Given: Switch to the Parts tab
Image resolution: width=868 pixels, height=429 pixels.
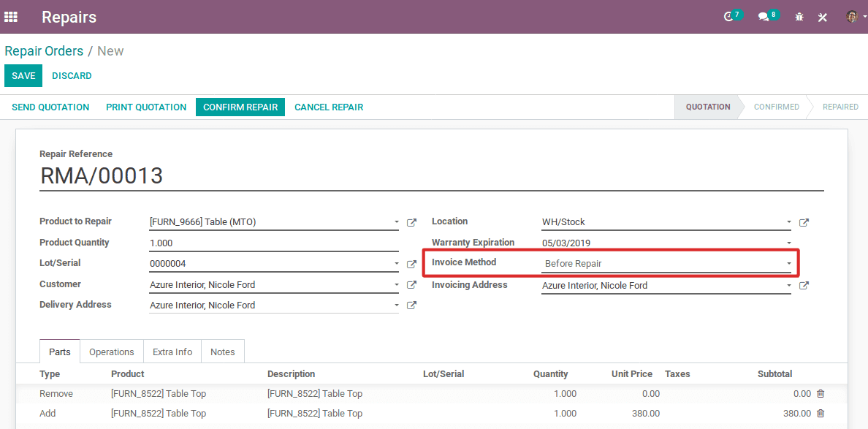Looking at the screenshot, I should tap(60, 352).
